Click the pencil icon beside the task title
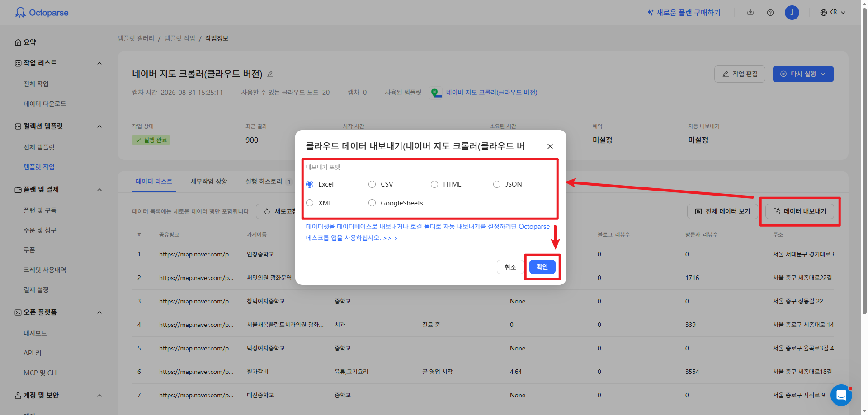The height and width of the screenshot is (415, 868). tap(270, 74)
